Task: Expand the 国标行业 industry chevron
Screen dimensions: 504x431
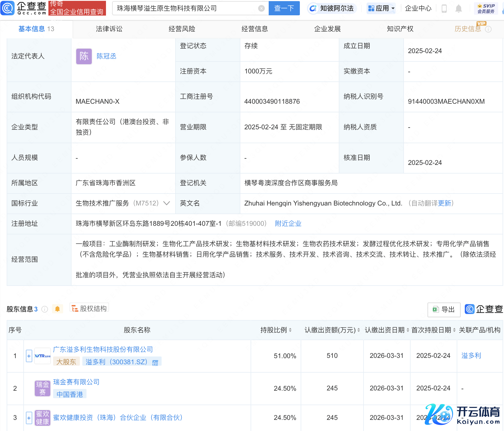Action: point(167,203)
